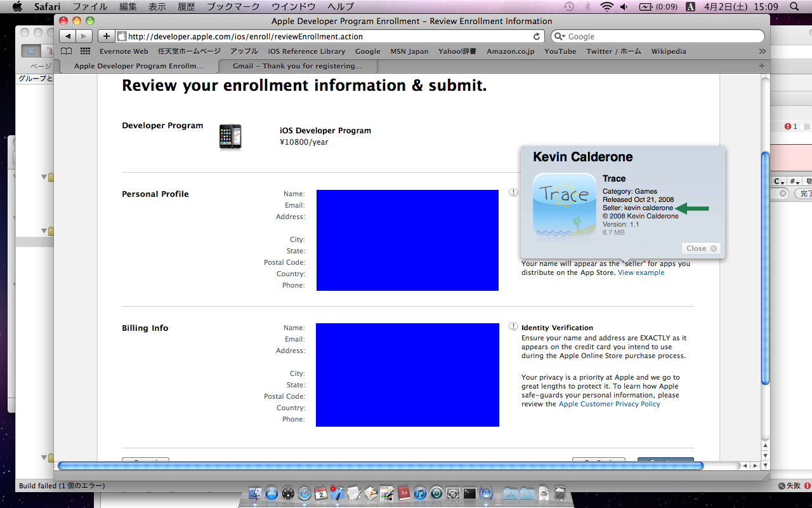Open the Apple menu

(x=17, y=7)
